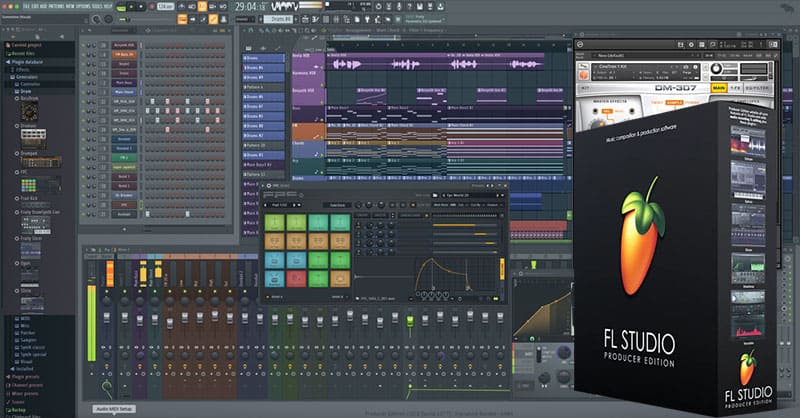Screen dimensions: 800x418
Task: Open the Piano roll shortcut icon
Action: (x=315, y=19)
